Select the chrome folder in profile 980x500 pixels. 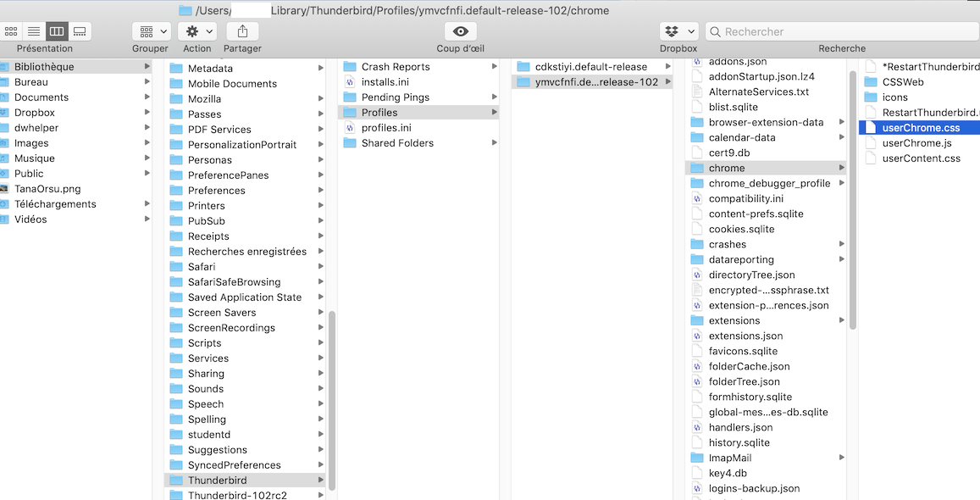[767, 168]
